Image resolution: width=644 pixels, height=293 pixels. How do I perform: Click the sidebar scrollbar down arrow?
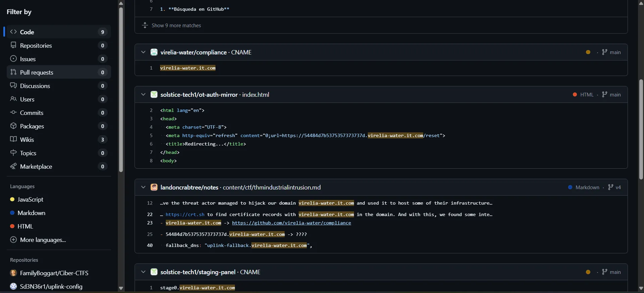tap(121, 288)
